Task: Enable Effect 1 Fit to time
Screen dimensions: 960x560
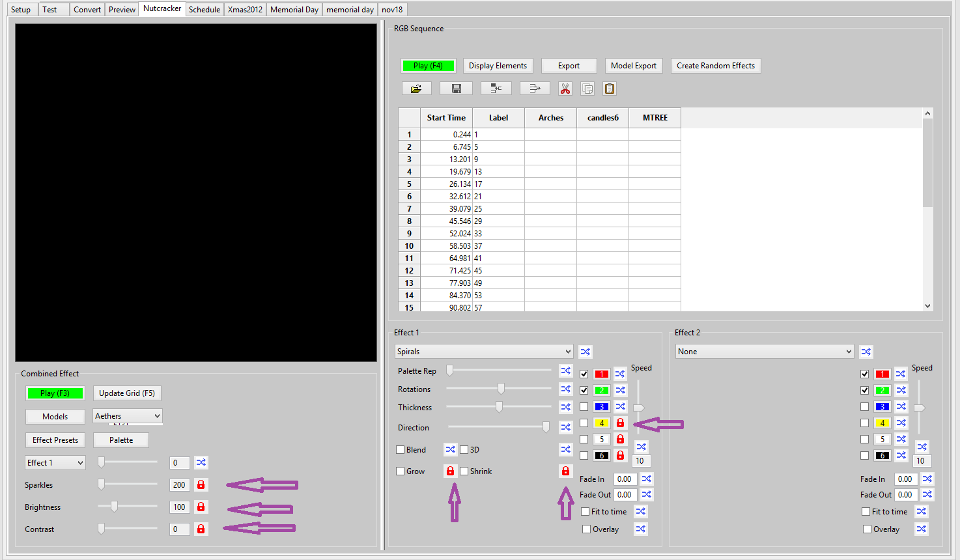Action: point(586,511)
